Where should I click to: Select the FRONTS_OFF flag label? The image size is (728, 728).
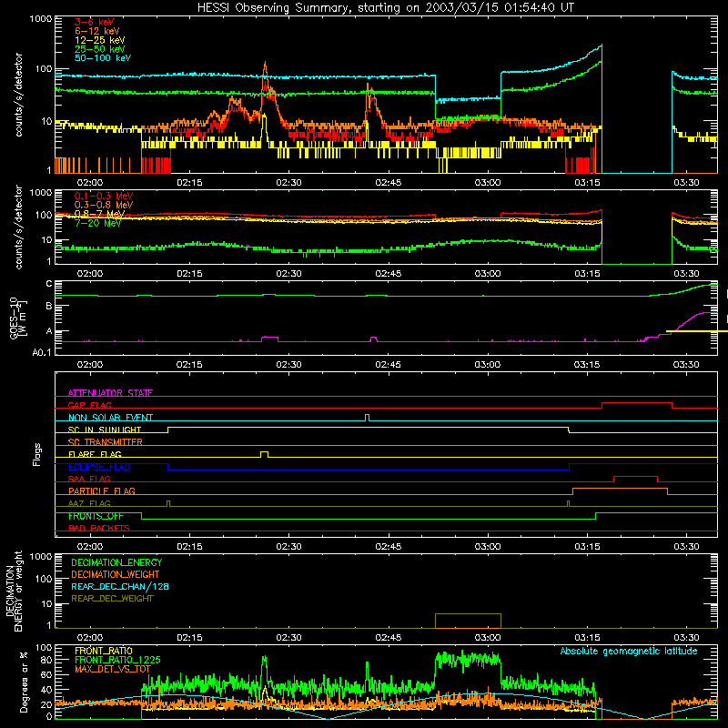[96, 516]
